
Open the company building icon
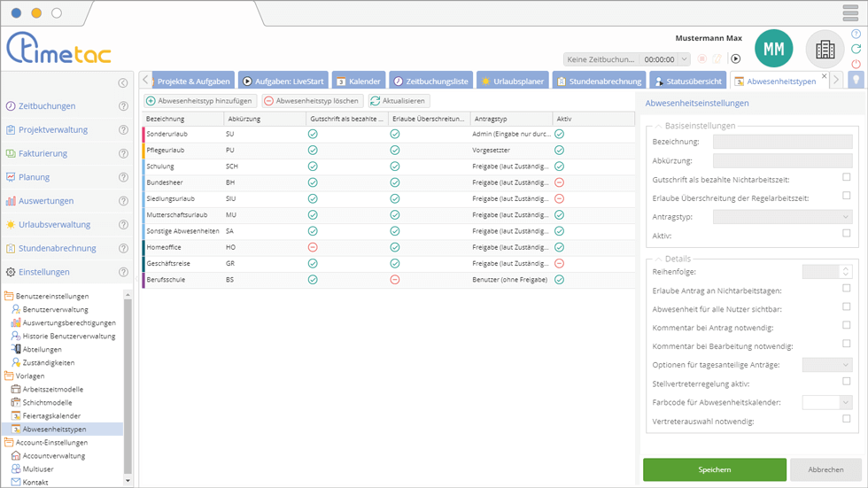tap(825, 50)
